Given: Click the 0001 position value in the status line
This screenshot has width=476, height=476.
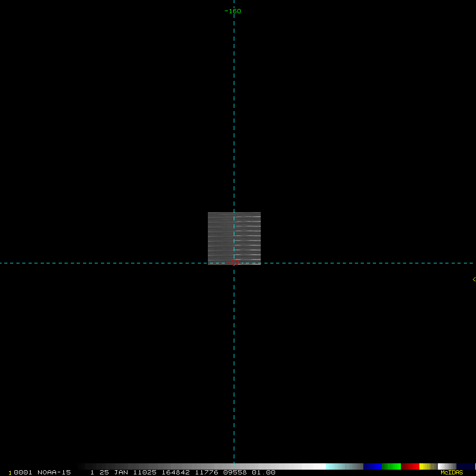Looking at the screenshot, I should (x=23, y=472).
